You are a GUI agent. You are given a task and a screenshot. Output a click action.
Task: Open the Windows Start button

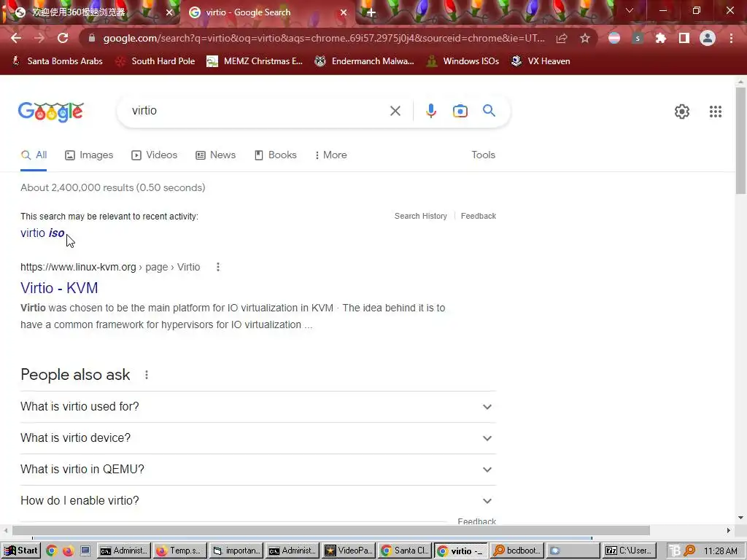[20, 551]
